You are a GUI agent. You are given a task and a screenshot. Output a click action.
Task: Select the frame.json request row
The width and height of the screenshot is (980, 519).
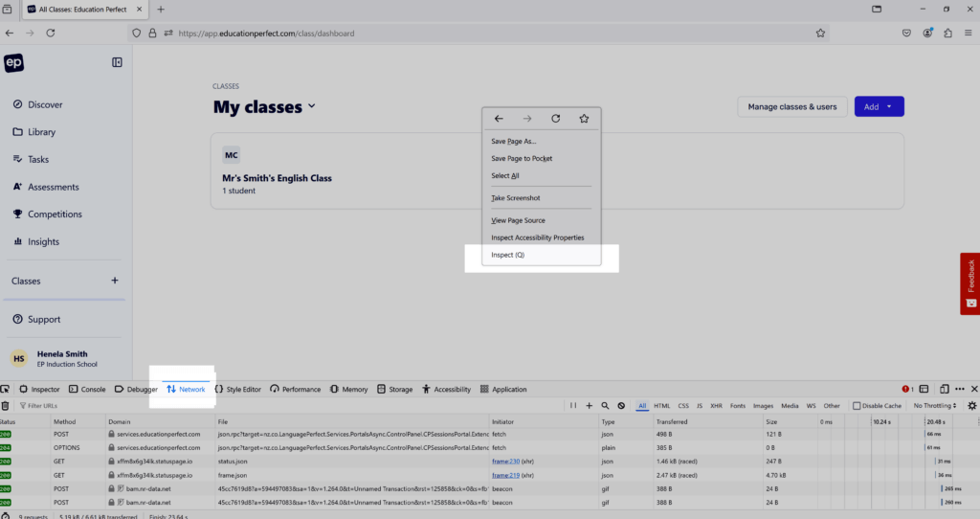point(490,475)
